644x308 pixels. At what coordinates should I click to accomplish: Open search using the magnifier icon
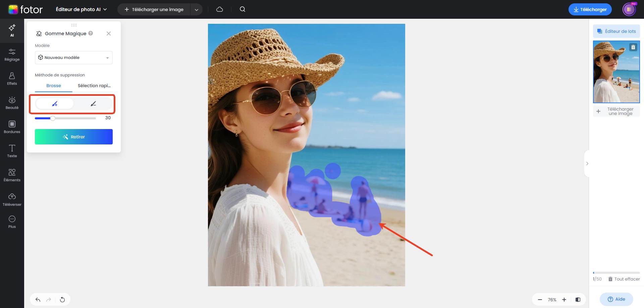click(x=242, y=9)
